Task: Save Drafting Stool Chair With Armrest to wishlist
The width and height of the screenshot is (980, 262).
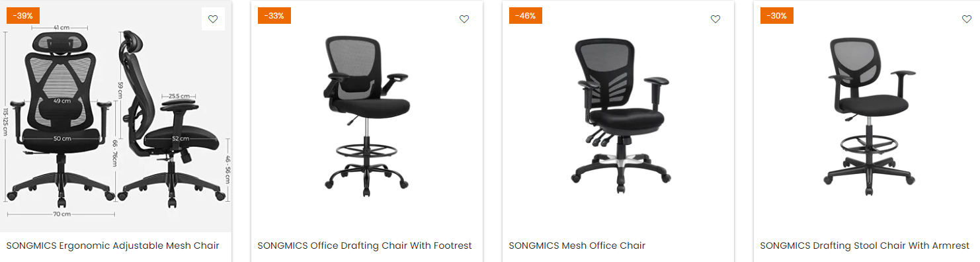Action: (x=967, y=19)
